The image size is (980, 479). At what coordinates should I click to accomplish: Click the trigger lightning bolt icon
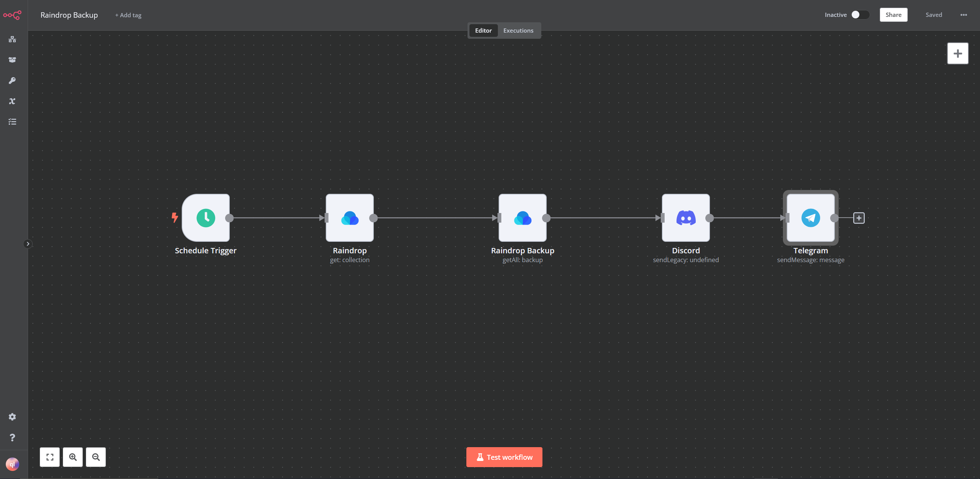[175, 218]
